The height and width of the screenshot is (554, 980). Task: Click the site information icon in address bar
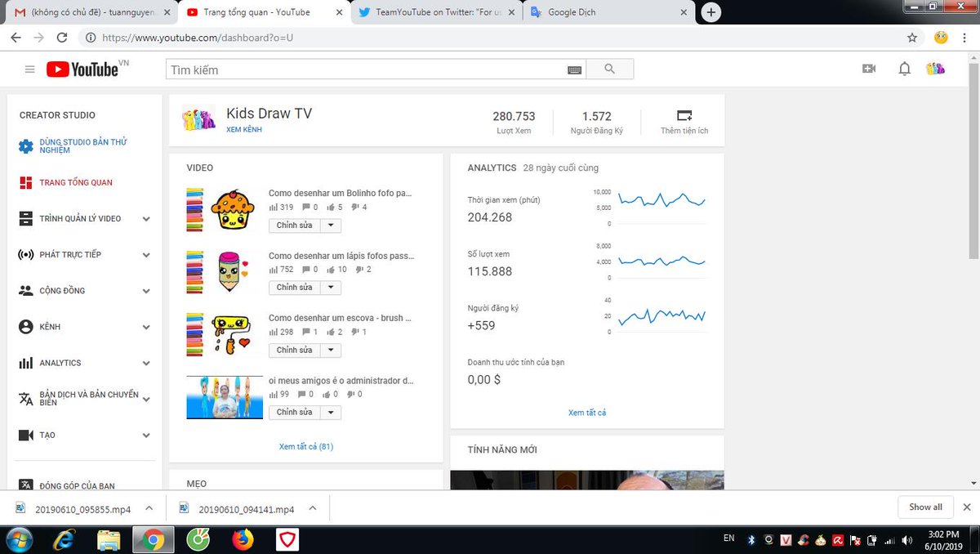(x=90, y=38)
